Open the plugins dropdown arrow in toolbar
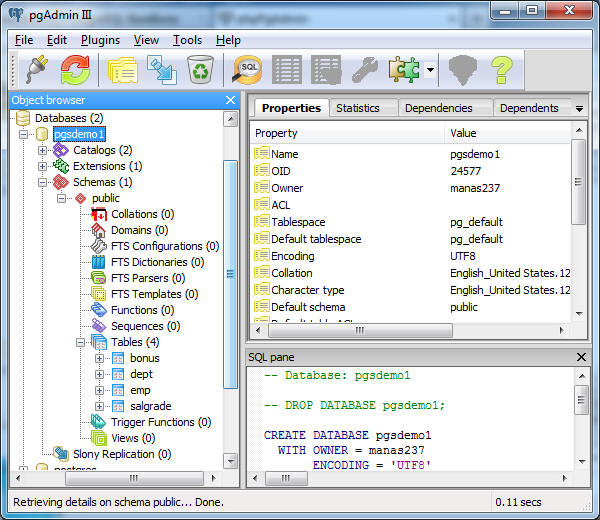 pos(430,70)
